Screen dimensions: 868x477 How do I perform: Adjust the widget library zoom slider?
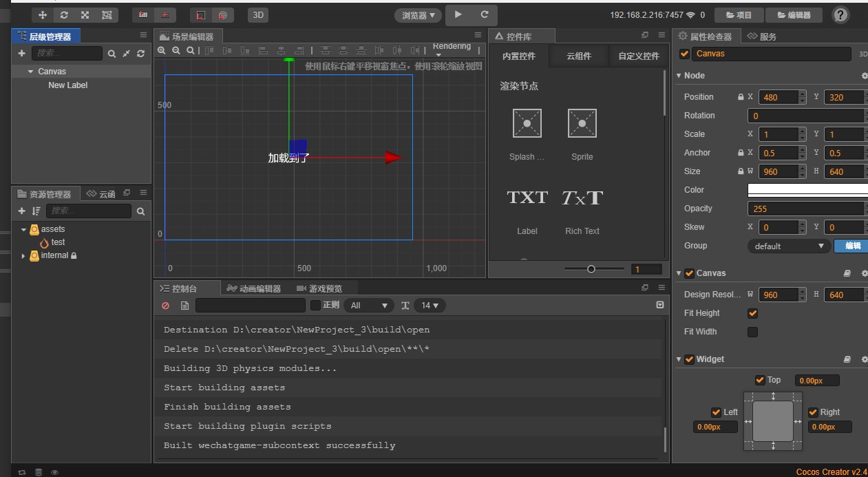point(591,269)
